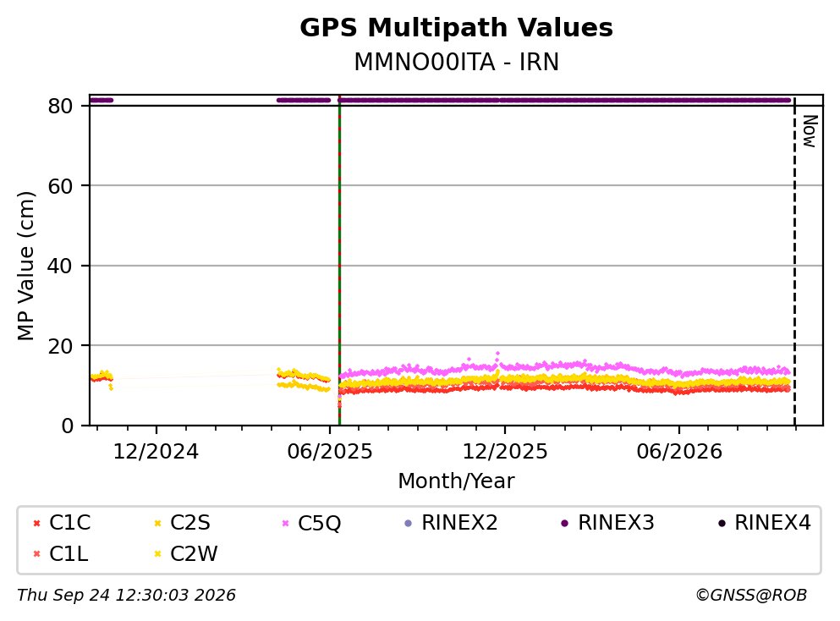
Task: Click the dashed Now marker line
Action: point(794,262)
